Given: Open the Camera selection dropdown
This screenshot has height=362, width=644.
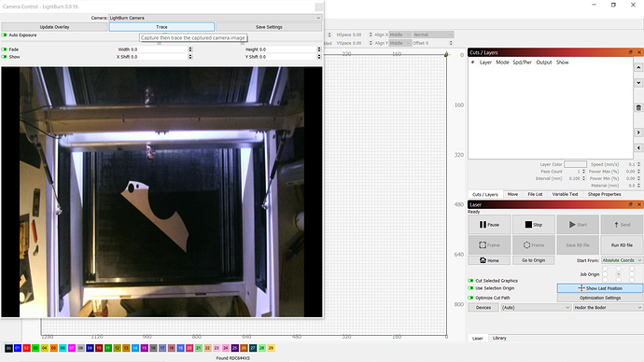Looking at the screenshot, I should pyautogui.click(x=215, y=18).
